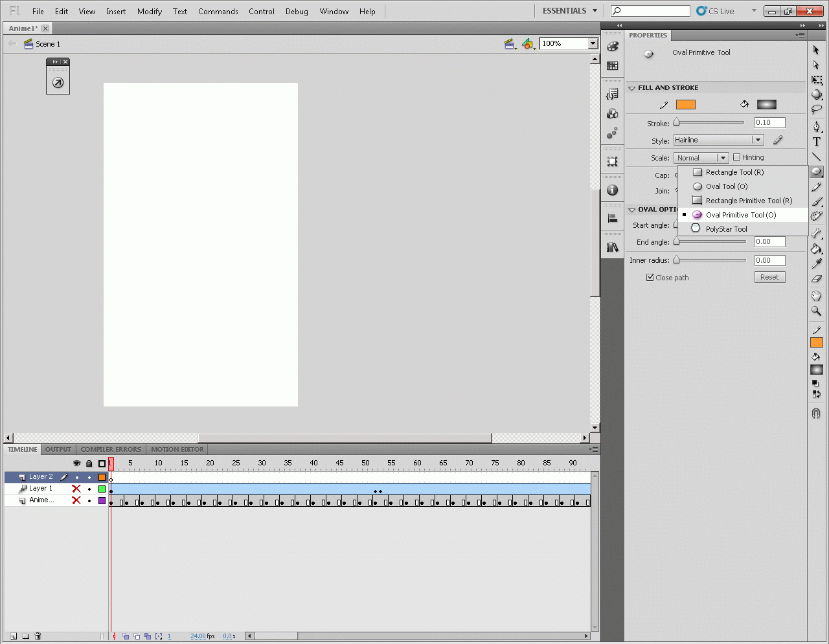Enable the Hinting checkbox

click(736, 157)
